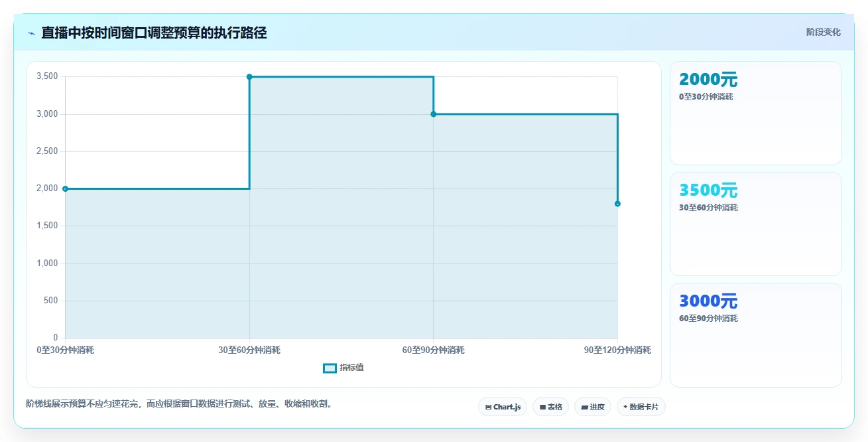Click the 数据卡片 tag
Screen dimensions: 868x442
(x=641, y=407)
